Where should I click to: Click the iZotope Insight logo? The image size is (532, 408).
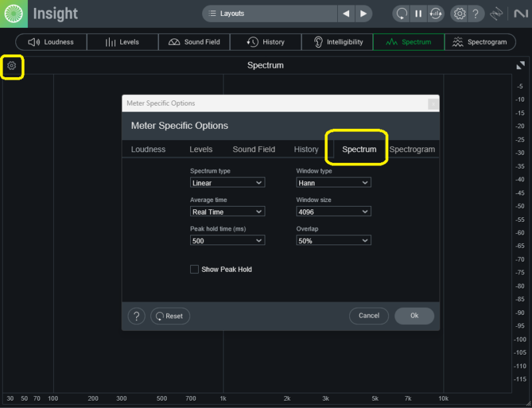[x=13, y=13]
